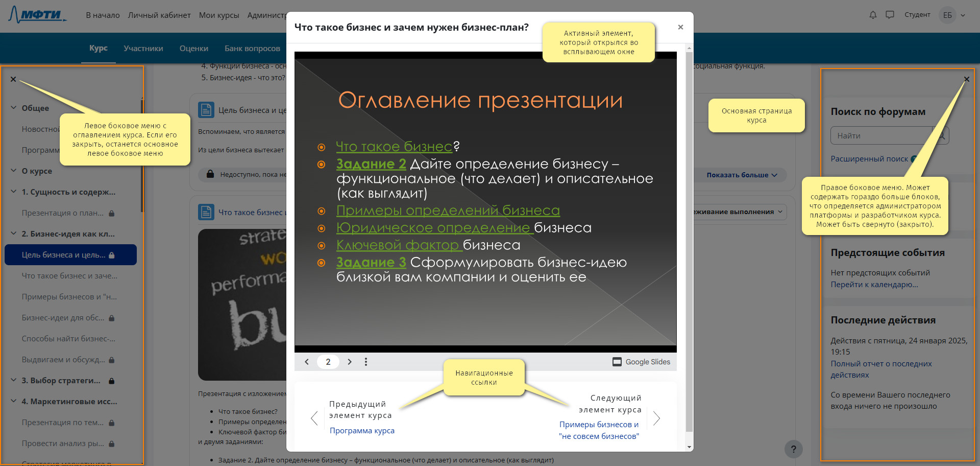
Task: Click the forum search Найти field
Action: pos(882,135)
